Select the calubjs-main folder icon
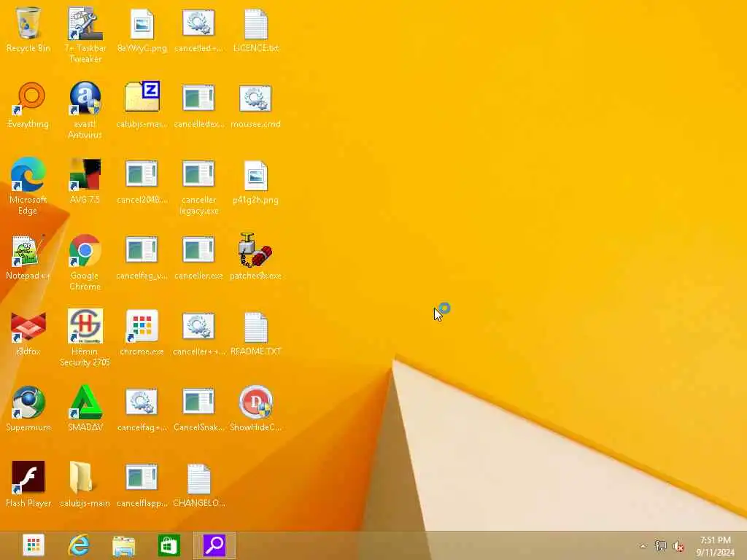 [85, 478]
